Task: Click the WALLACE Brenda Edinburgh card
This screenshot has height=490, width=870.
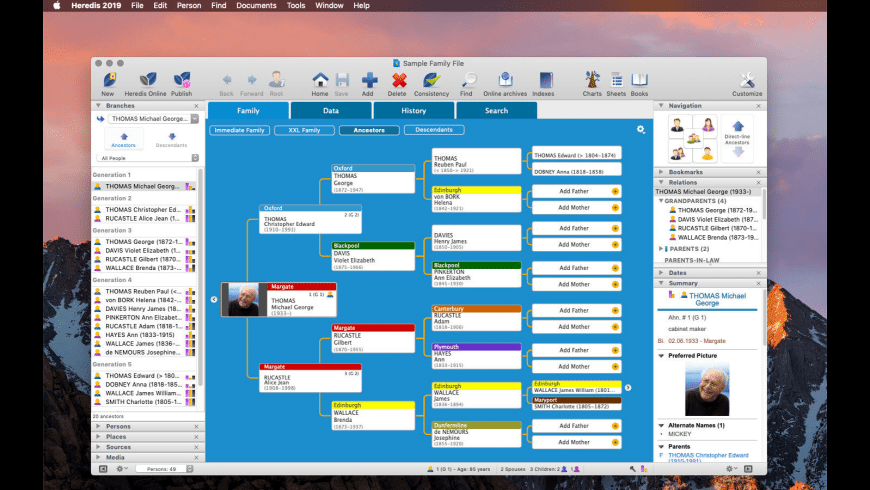Action: pyautogui.click(x=373, y=416)
